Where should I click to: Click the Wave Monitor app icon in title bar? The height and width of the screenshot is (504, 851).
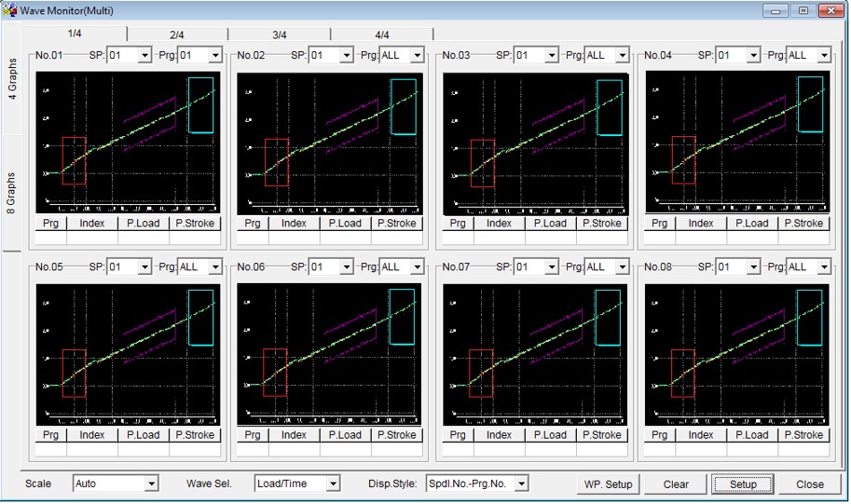[10, 10]
